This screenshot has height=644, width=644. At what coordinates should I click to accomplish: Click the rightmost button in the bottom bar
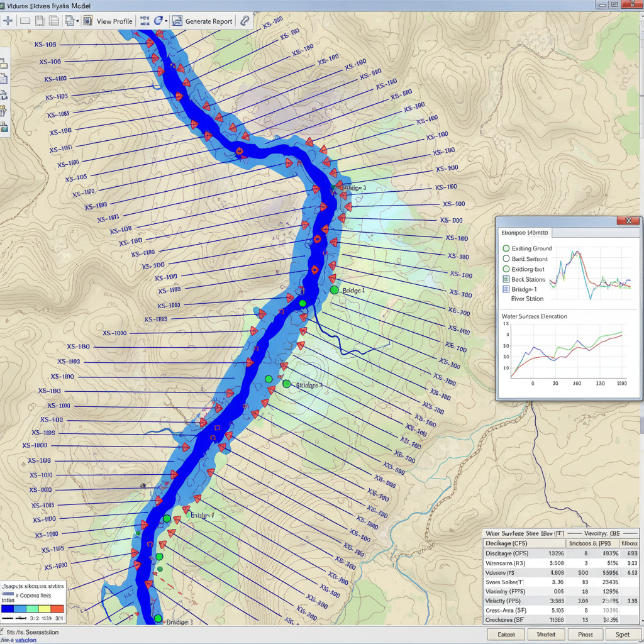click(x=623, y=635)
